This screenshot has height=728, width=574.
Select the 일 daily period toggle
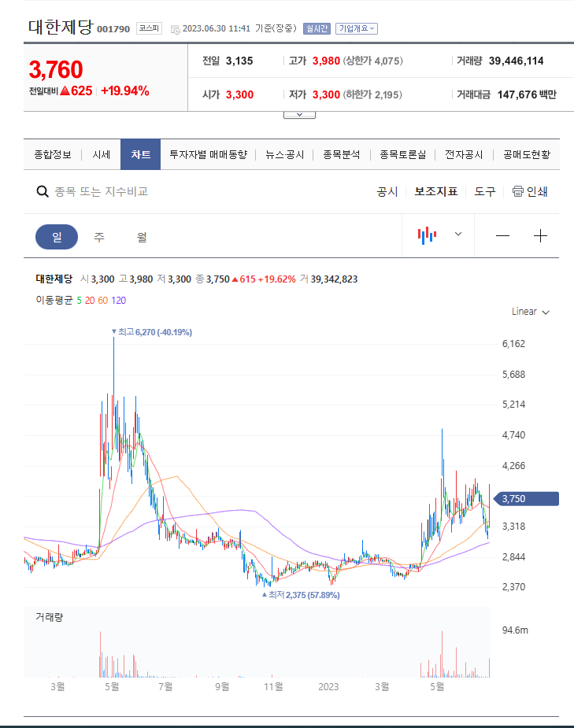pos(57,237)
